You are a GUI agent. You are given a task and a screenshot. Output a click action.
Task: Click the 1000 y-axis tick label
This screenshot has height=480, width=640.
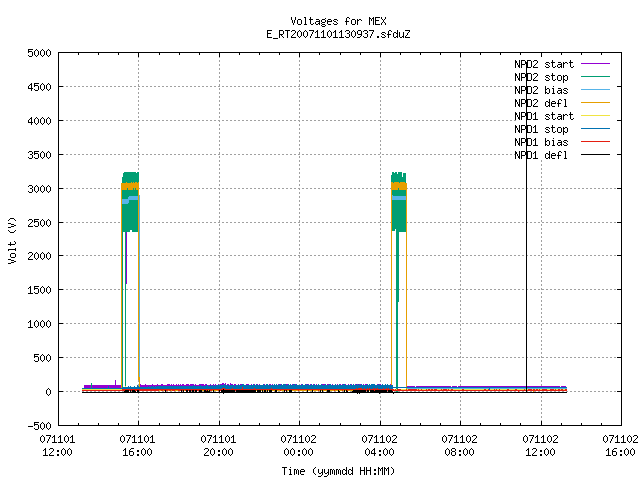(39, 324)
